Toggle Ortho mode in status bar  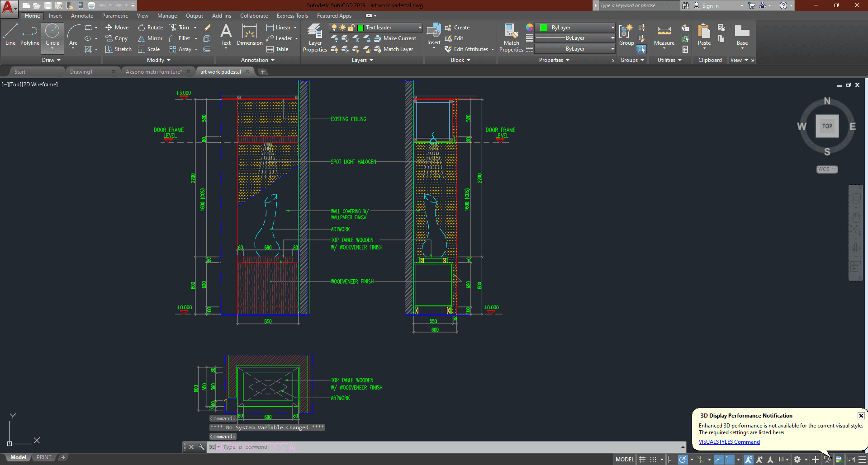(672, 460)
